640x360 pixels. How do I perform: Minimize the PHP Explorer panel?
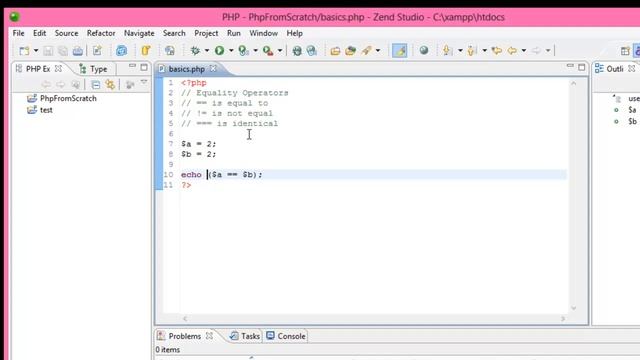coord(132,67)
